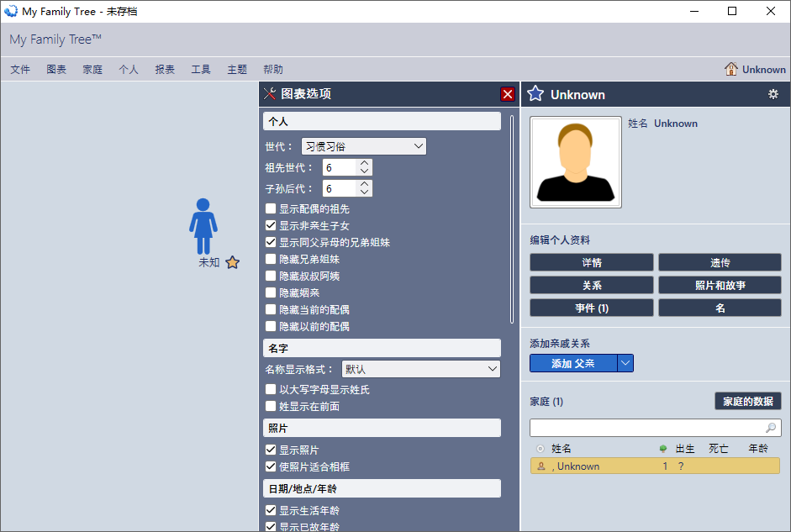Uncheck 显示生活年龄 option
The image size is (791, 532).
tap(271, 510)
